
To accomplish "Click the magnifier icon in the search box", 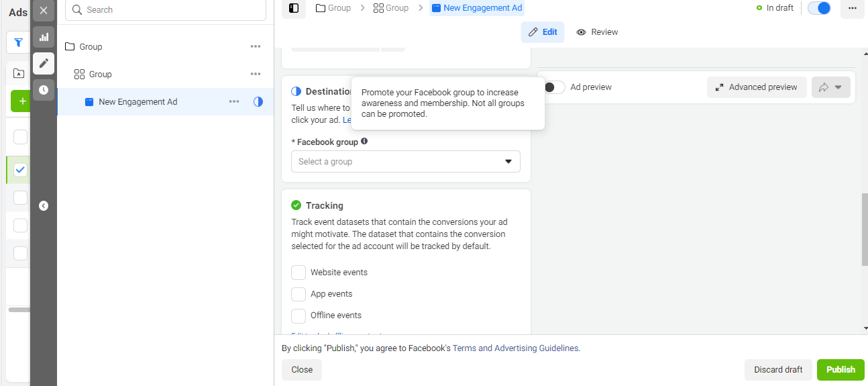I will [x=77, y=9].
